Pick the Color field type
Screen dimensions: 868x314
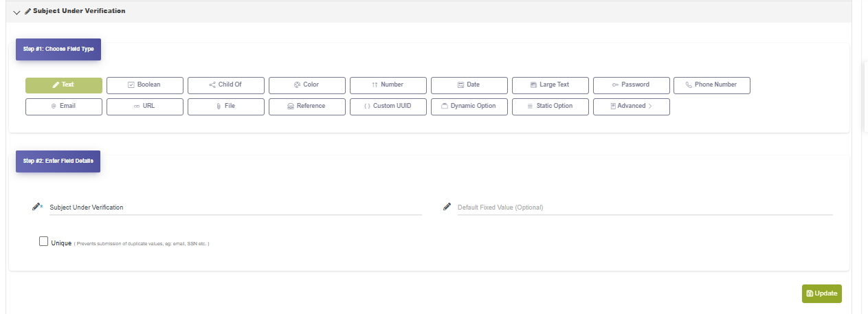[307, 85]
